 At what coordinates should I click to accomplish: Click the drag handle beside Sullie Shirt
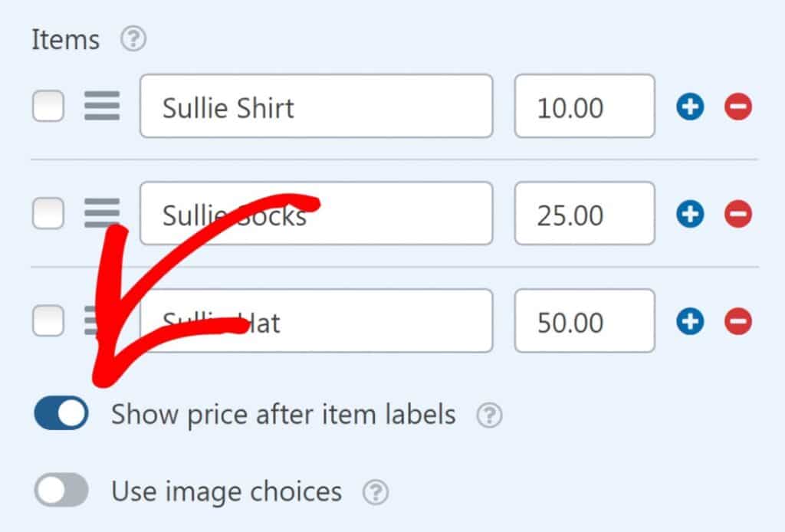click(102, 107)
